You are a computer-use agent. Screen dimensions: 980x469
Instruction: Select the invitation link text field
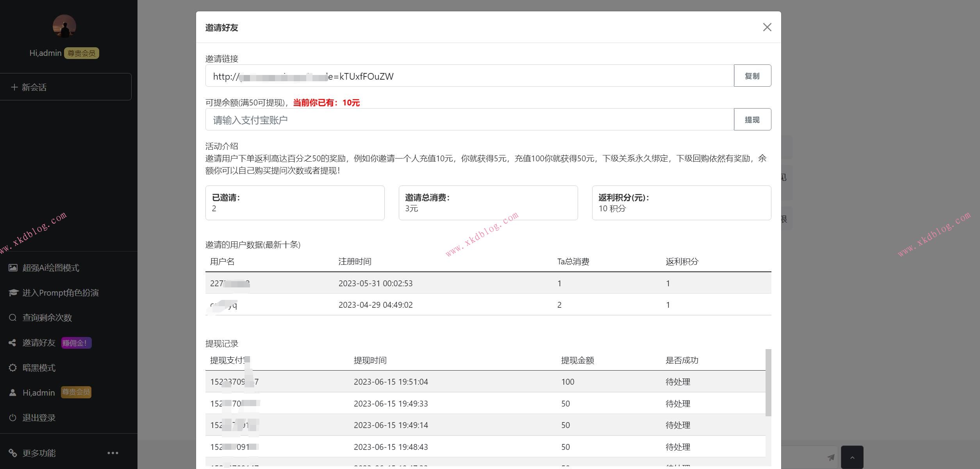pos(469,76)
